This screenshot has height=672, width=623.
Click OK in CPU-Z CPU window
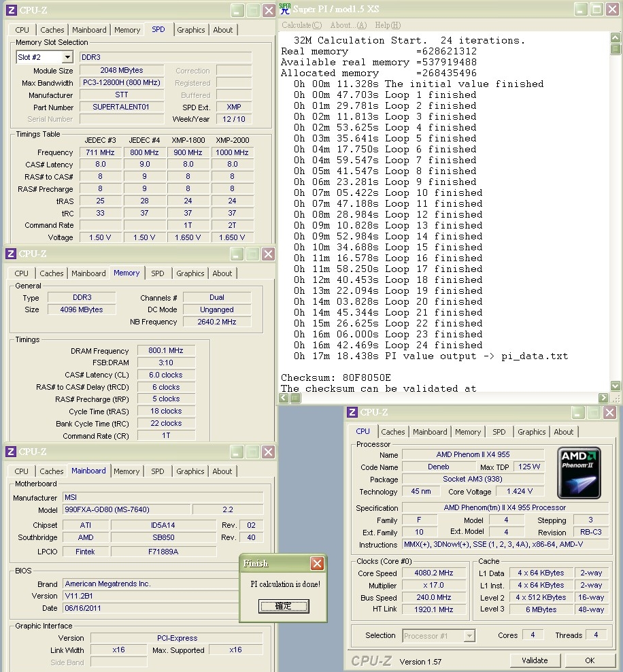(590, 660)
